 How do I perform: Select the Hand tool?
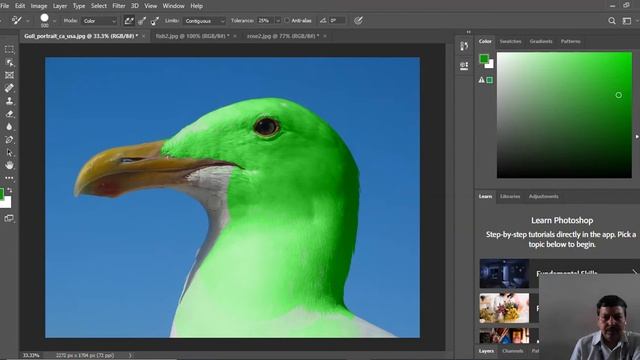[9, 165]
